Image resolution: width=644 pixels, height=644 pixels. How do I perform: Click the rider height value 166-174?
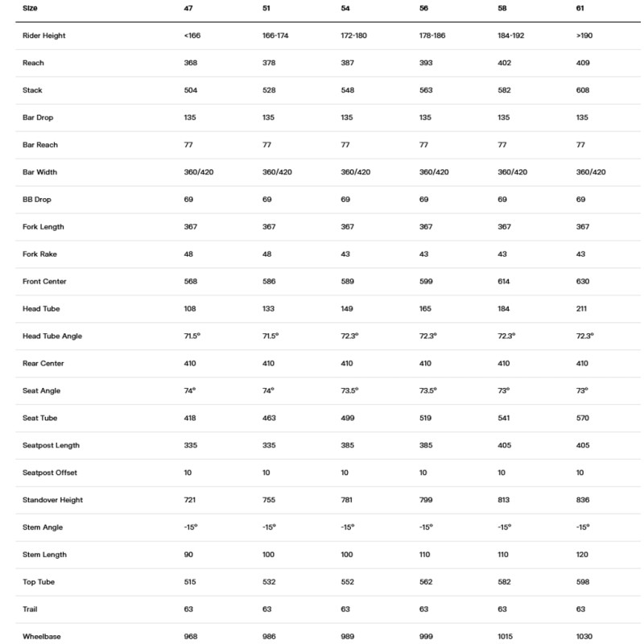(278, 35)
